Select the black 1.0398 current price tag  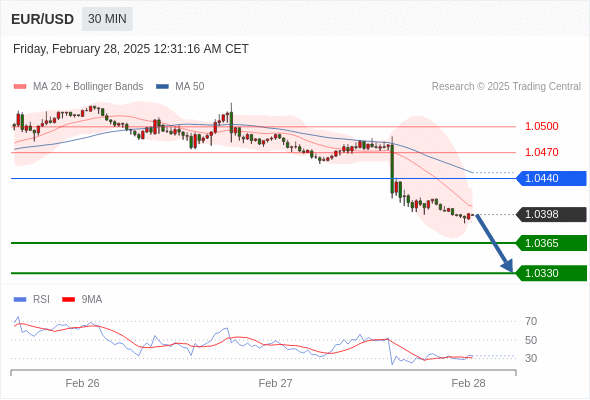[551, 214]
